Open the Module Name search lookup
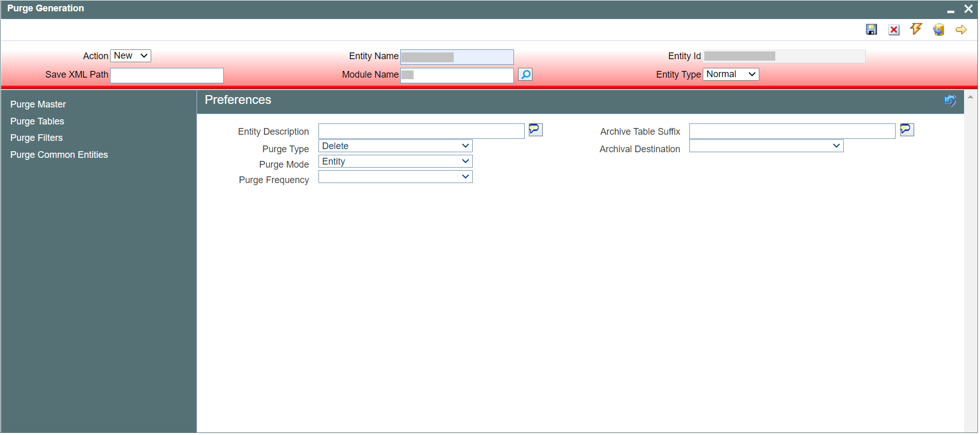 (x=525, y=75)
